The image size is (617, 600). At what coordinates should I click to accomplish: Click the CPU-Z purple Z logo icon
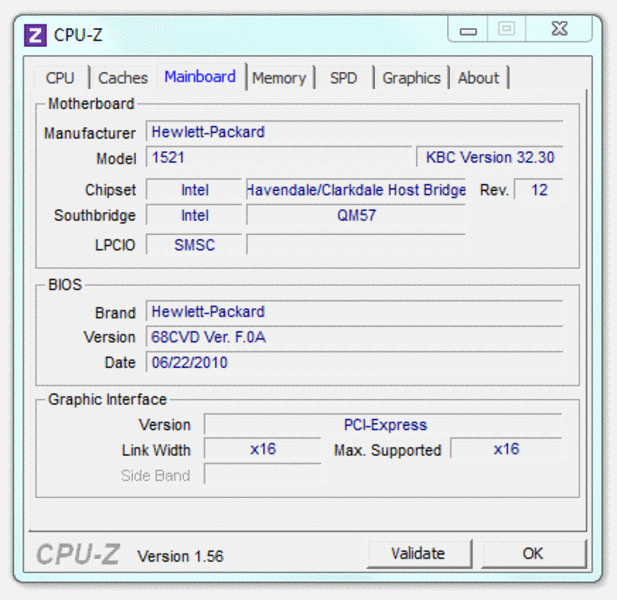coord(35,35)
